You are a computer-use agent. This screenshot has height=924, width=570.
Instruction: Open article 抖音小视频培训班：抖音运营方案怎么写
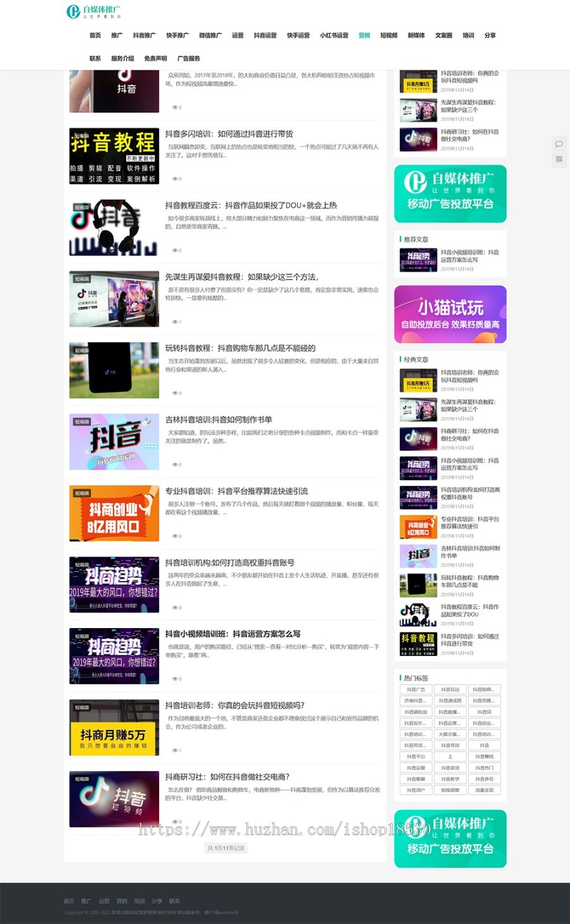point(232,634)
